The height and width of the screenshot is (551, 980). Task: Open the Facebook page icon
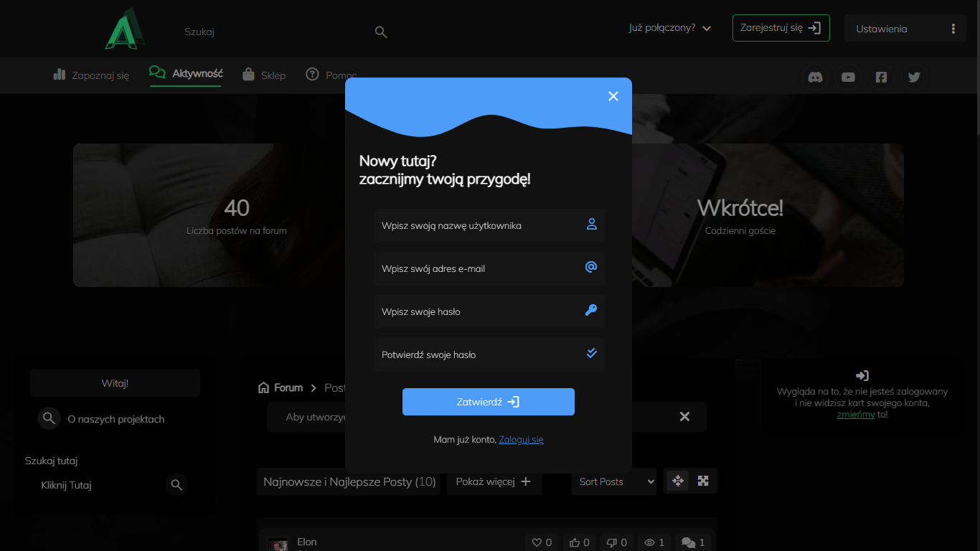[x=881, y=77]
